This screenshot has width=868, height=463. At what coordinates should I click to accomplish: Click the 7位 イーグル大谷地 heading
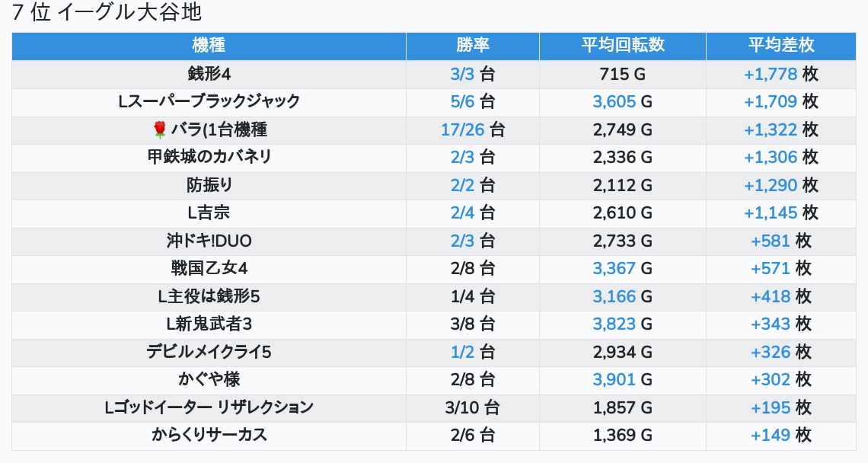click(107, 13)
